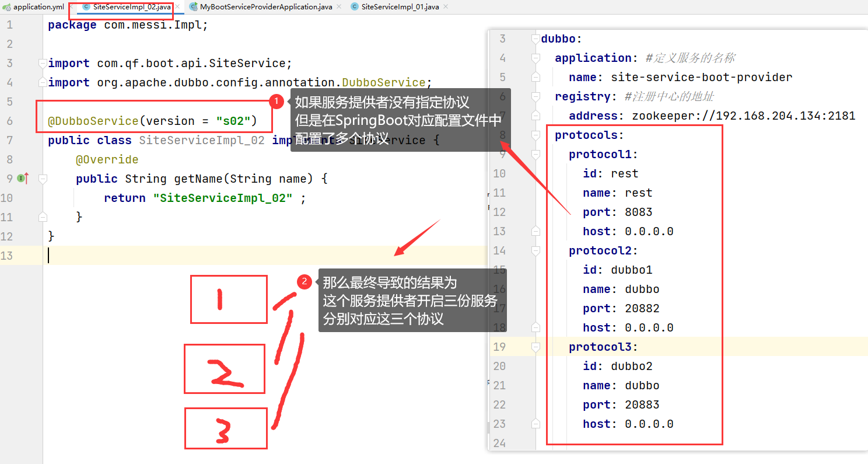
Task: Click line number 12 in the Java gutter
Action: tap(8, 236)
